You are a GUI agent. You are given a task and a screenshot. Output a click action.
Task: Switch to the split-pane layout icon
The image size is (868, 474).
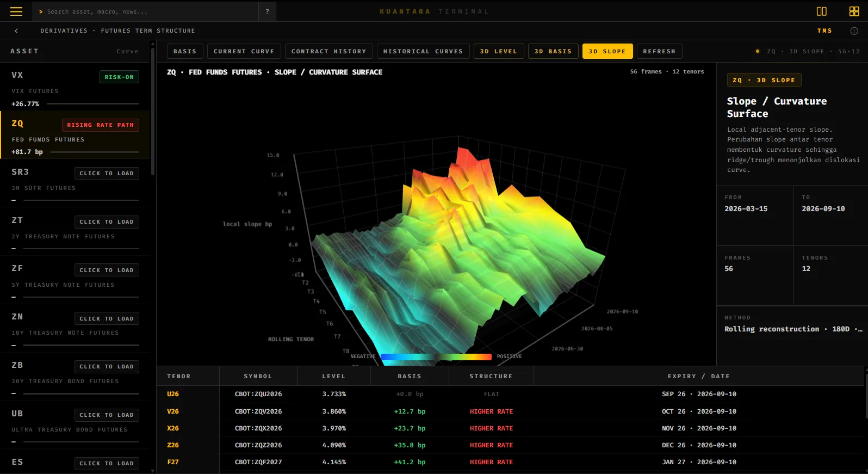821,11
